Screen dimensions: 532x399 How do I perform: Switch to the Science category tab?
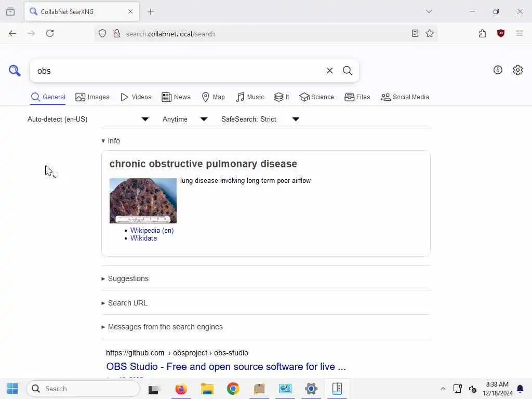click(x=316, y=97)
